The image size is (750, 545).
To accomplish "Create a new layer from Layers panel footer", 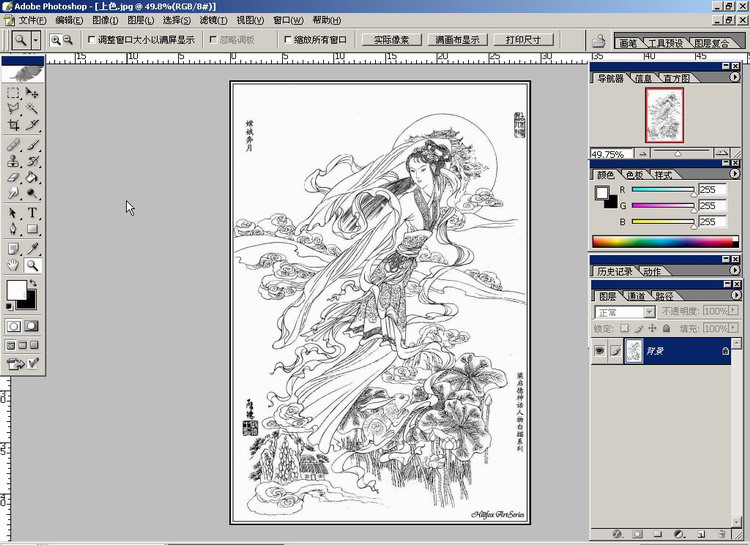I will coord(700,534).
